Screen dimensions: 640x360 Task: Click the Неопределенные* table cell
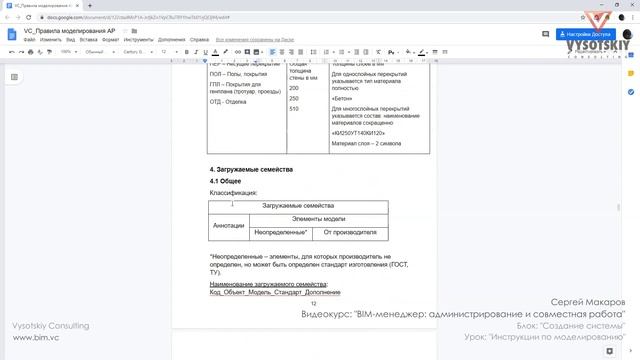tap(281, 233)
